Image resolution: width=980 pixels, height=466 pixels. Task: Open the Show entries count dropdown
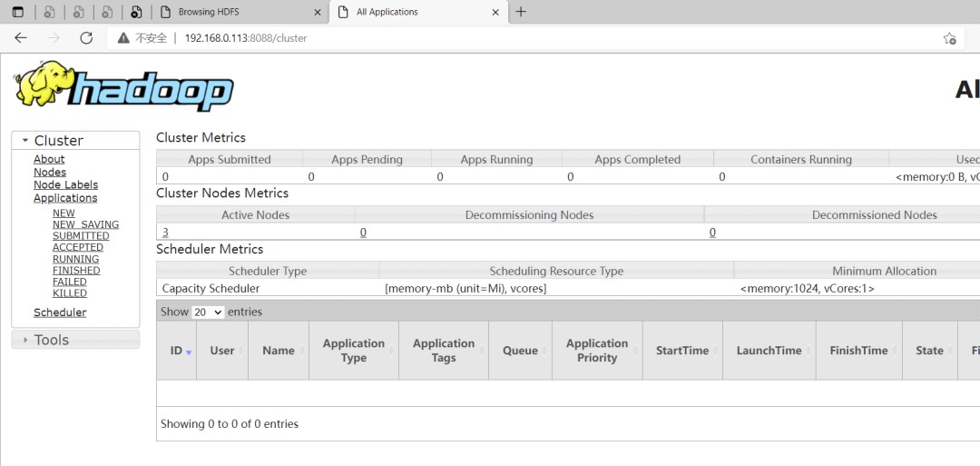[208, 312]
